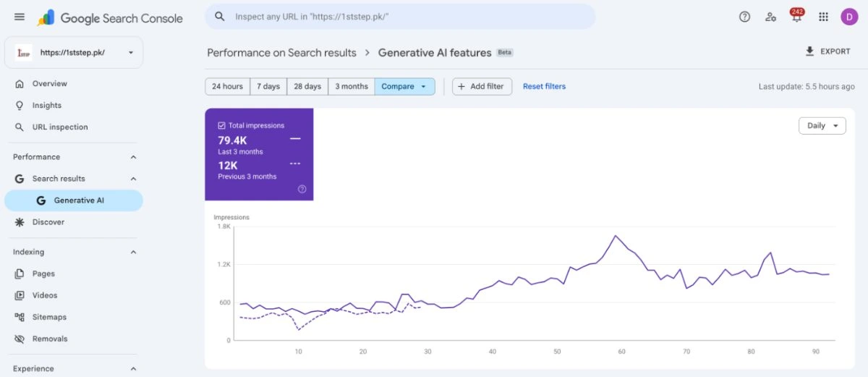Open Generative AI report in sidebar
The image size is (868, 377).
point(74,200)
